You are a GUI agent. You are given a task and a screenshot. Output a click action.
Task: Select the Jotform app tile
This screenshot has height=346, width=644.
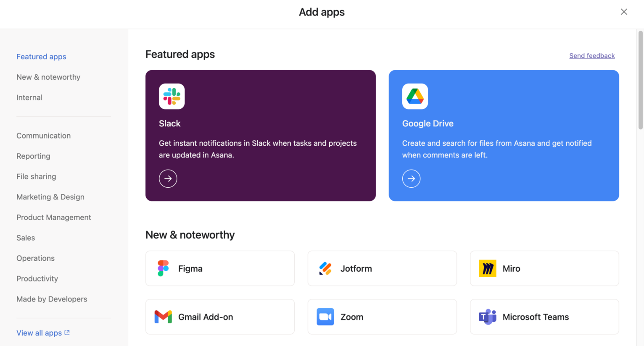(382, 268)
